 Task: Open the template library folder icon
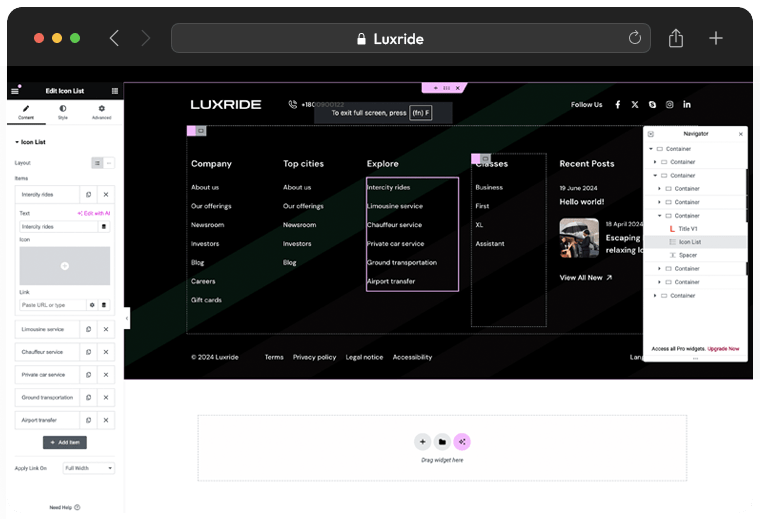click(x=442, y=441)
